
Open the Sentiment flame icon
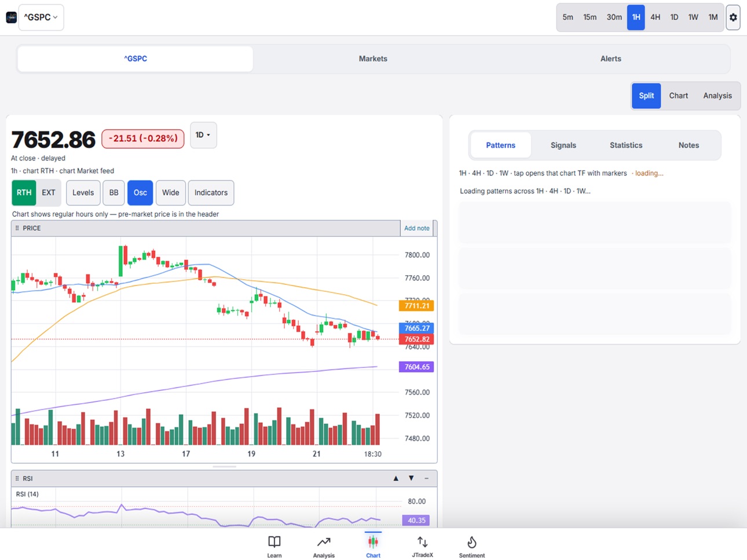(472, 546)
